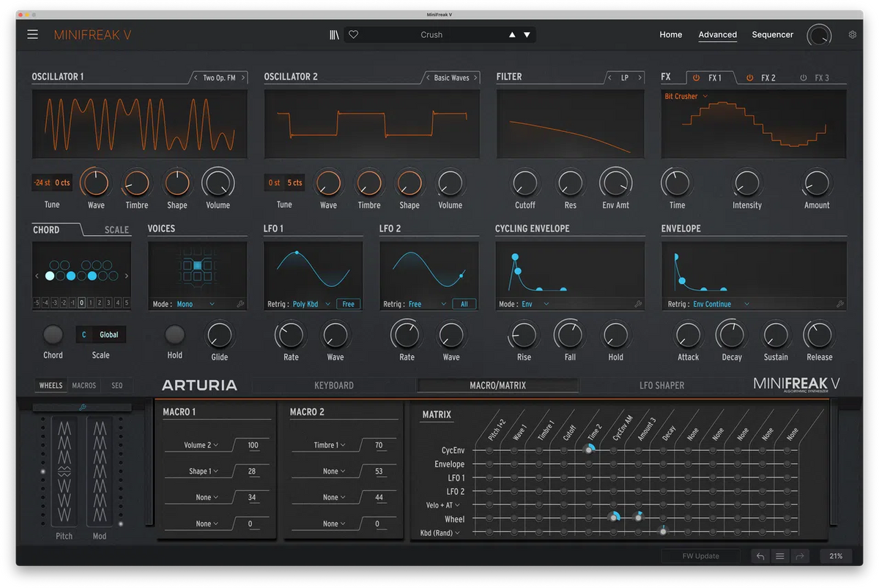Image resolution: width=879 pixels, height=588 pixels.
Task: Open the hamburger menu top left
Action: tap(32, 34)
